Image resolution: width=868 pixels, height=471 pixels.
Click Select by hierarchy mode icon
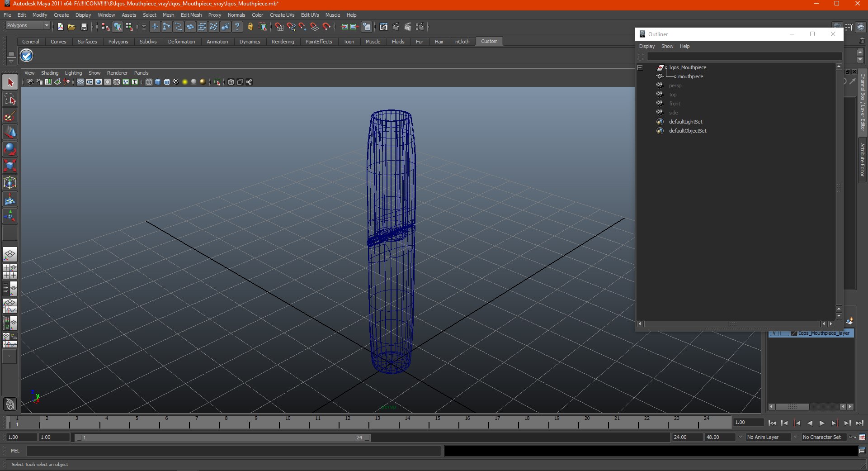click(x=106, y=27)
